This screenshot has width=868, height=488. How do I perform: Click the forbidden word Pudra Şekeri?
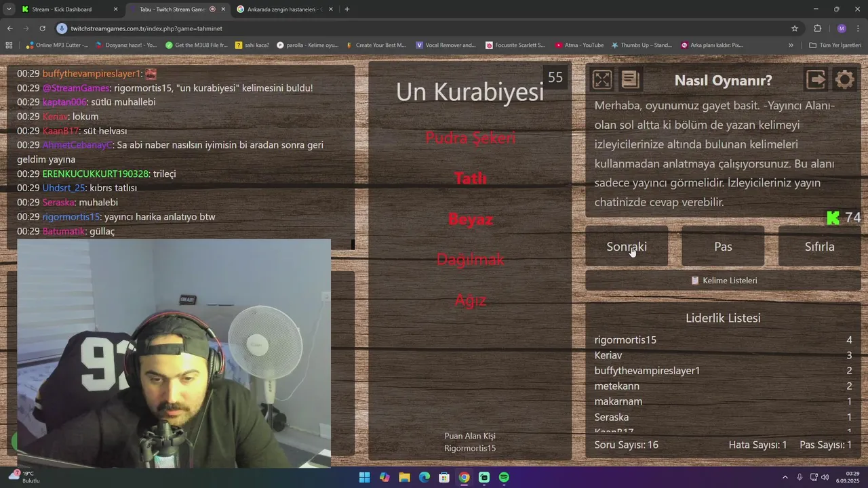[x=470, y=138]
